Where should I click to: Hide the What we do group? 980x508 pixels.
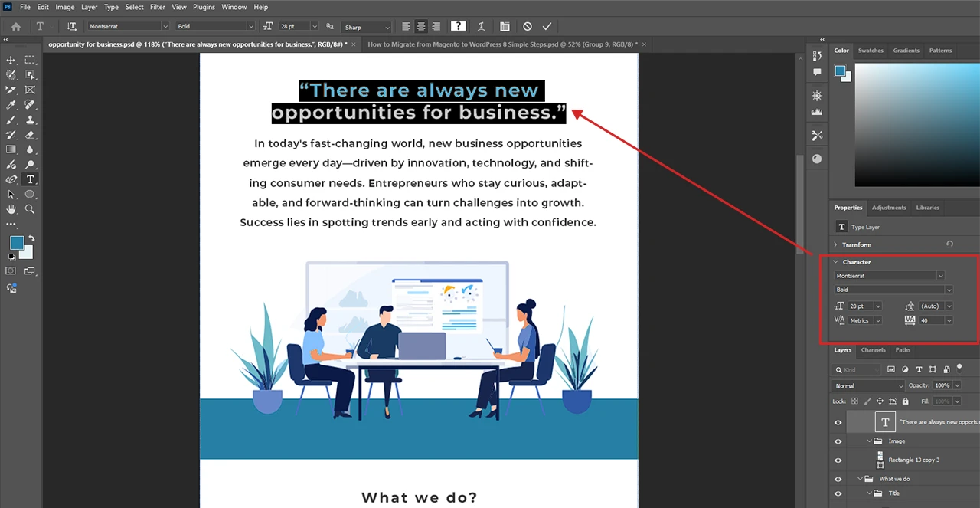click(x=838, y=479)
